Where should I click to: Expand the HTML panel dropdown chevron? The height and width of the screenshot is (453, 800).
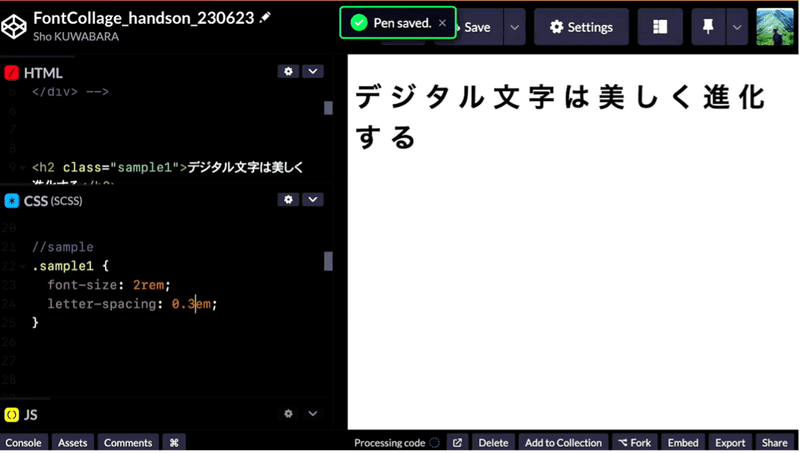(x=313, y=71)
